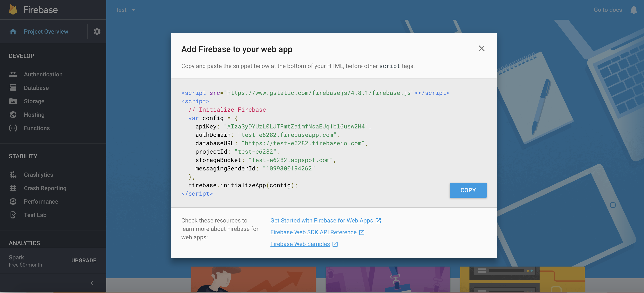
Task: Open Performance section
Action: [x=41, y=201]
